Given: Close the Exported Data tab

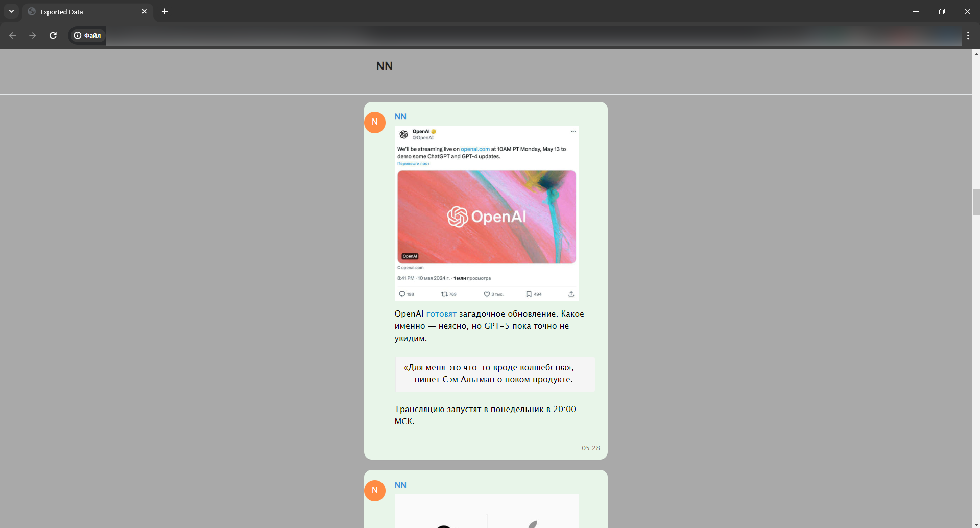Looking at the screenshot, I should (x=144, y=11).
